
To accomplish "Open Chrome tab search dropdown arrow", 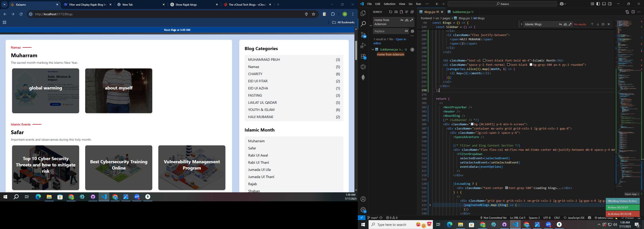I will [4, 4].
